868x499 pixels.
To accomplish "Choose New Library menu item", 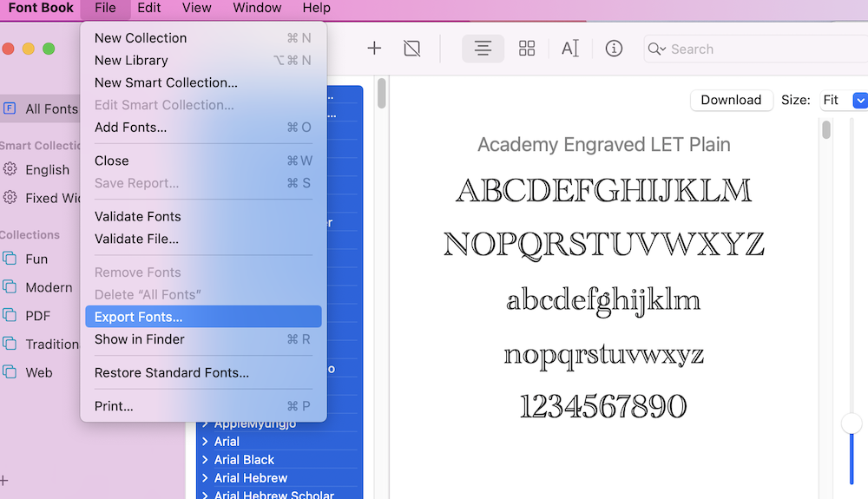I will (203, 60).
